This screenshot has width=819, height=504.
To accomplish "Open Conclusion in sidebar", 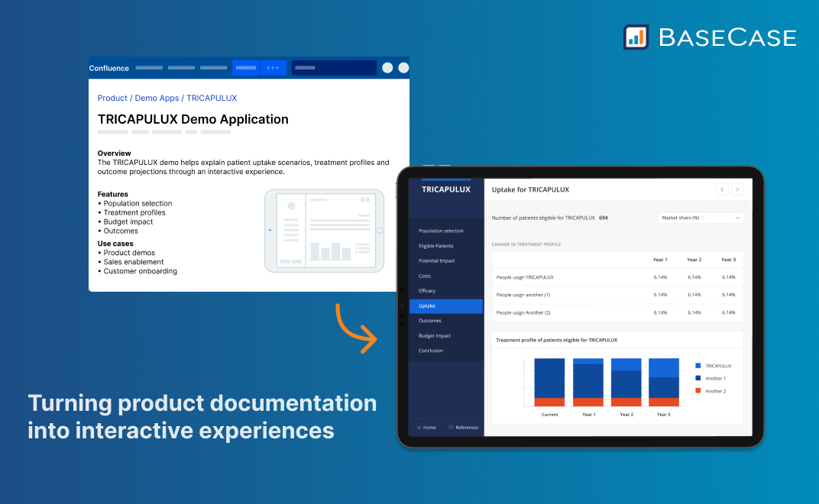I will coord(431,351).
